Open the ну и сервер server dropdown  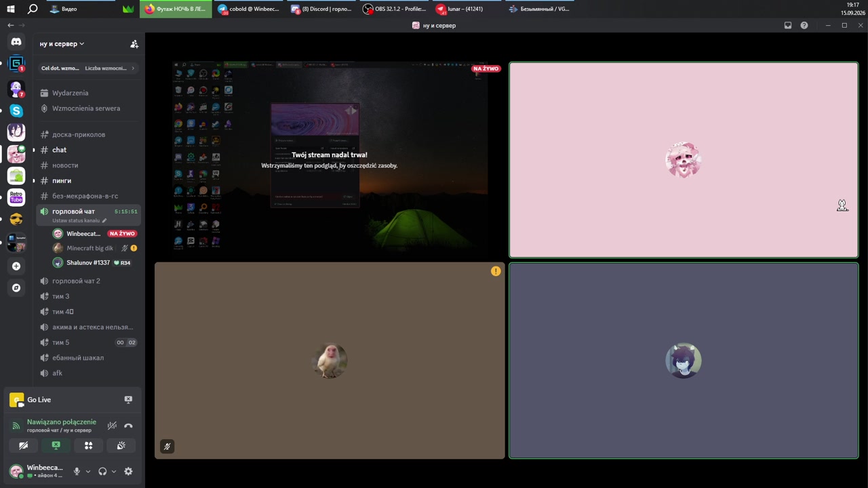point(62,44)
